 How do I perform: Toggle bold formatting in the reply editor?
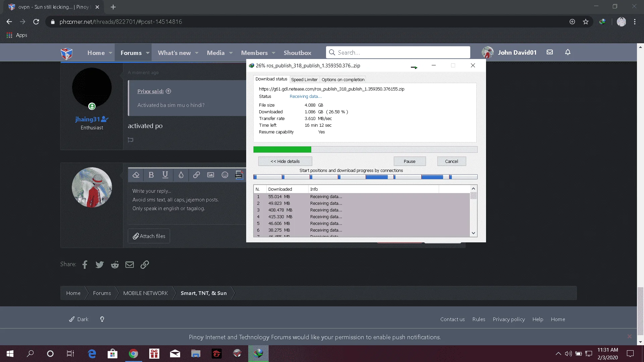(151, 175)
